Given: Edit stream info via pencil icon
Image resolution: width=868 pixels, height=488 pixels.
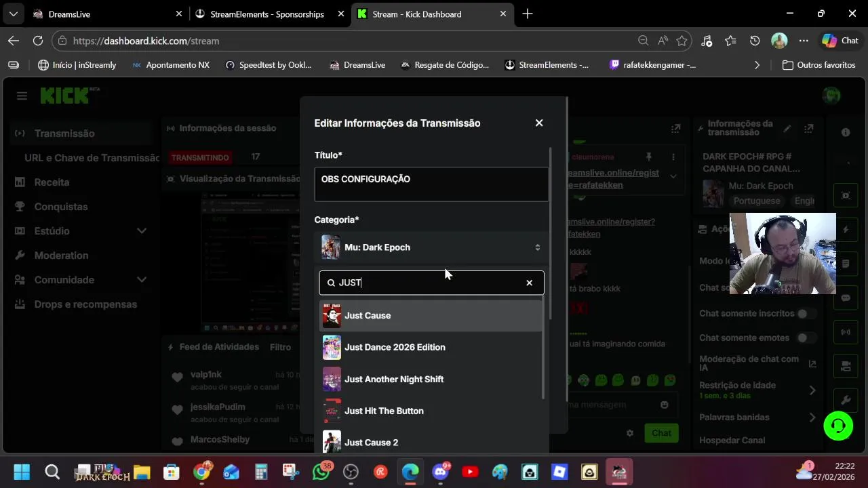Looking at the screenshot, I should 787,128.
